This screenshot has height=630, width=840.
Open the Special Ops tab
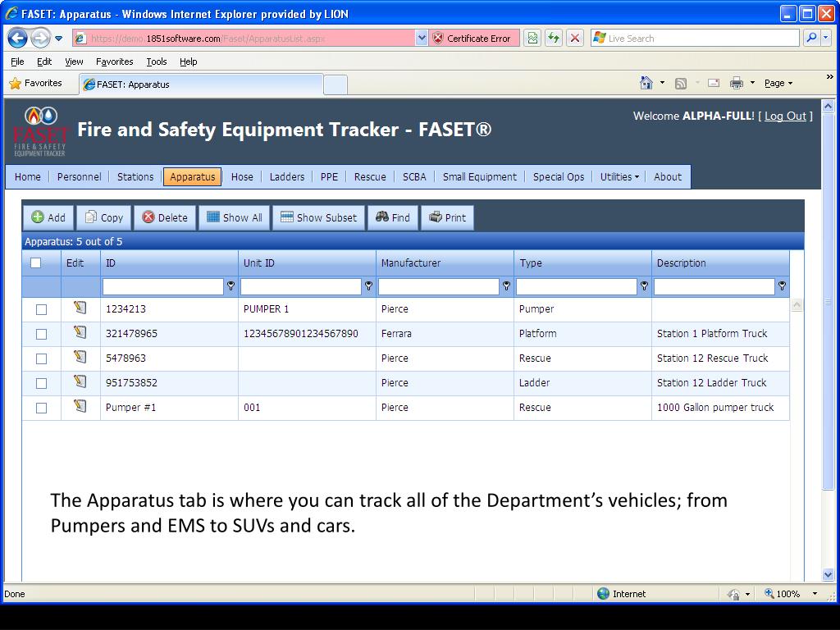[x=558, y=177]
